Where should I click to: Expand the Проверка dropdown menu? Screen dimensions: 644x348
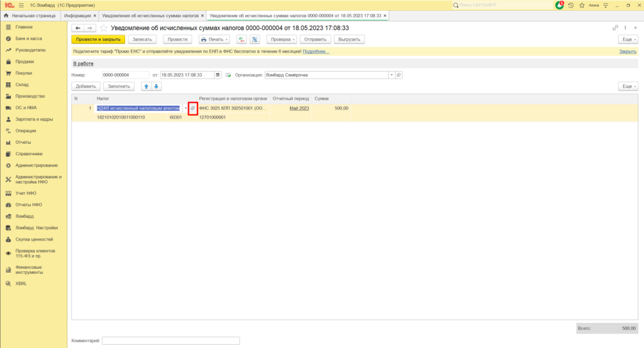tap(280, 39)
